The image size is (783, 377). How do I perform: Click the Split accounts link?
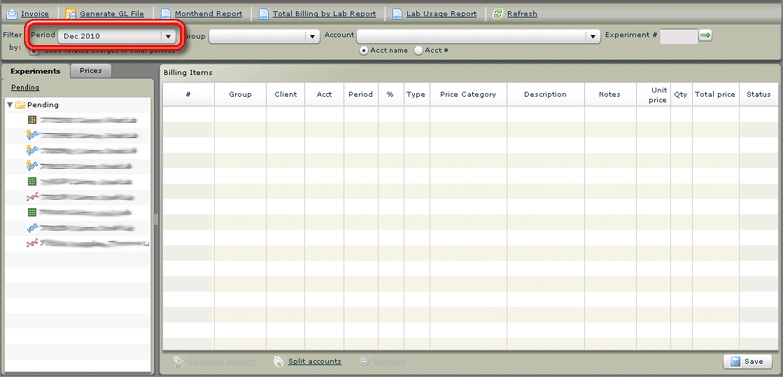point(315,362)
